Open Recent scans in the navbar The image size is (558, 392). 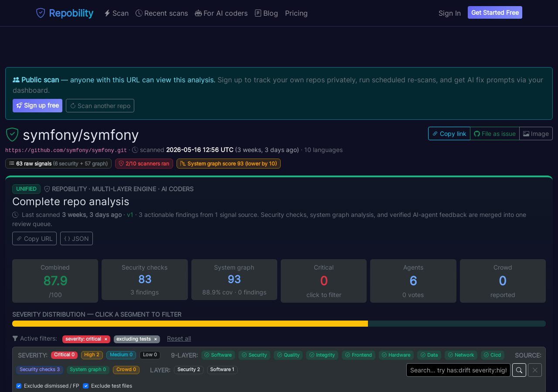click(162, 13)
